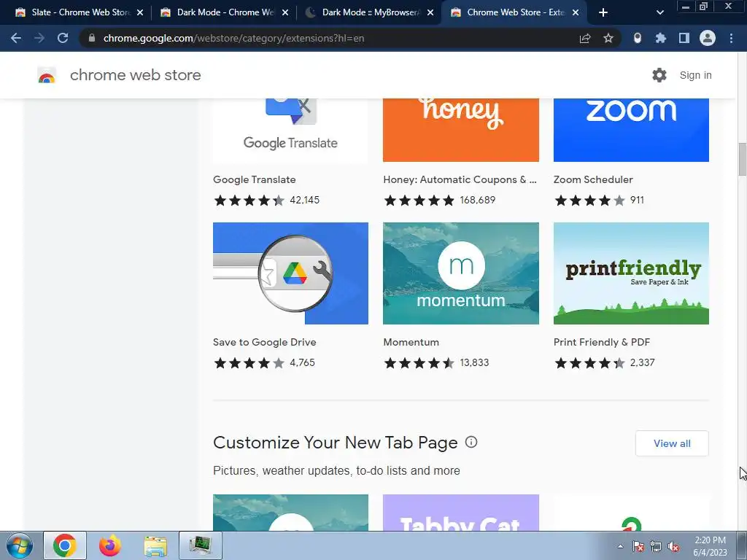Click Chrome icon in the taskbar
Viewport: 747px width, 560px height.
(65, 545)
